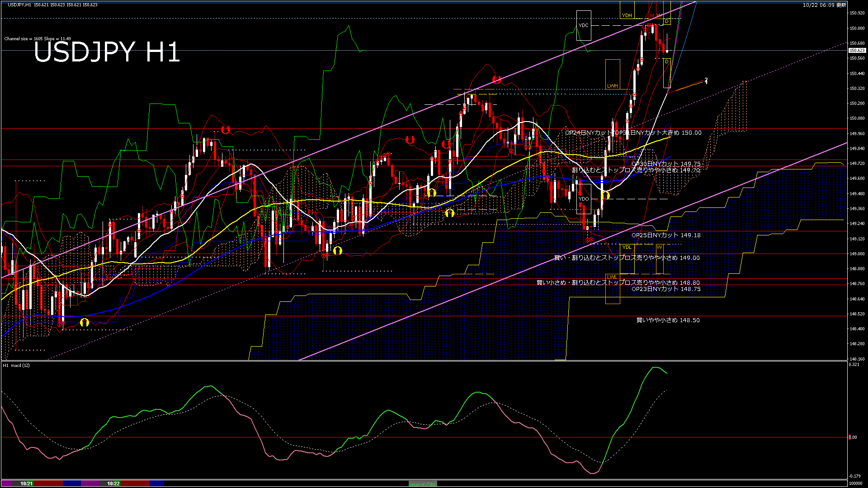This screenshot has height=488, width=868.
Task: Click the current price tag 150.623
Action: click(857, 51)
